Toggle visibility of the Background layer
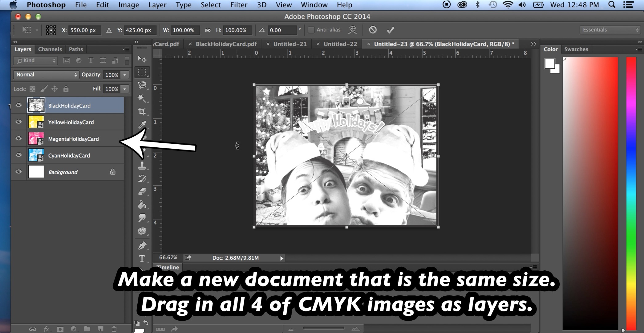Viewport: 644px width, 333px height. [x=18, y=172]
